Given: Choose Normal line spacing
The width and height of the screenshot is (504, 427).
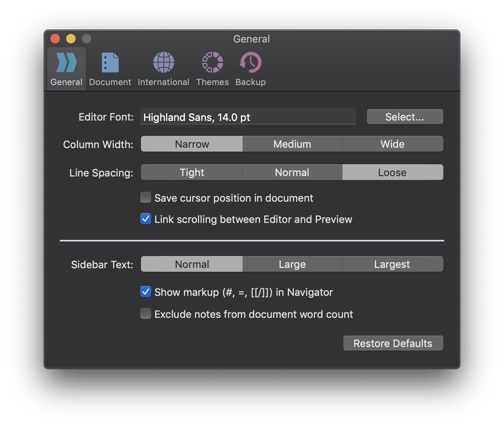Looking at the screenshot, I should [x=292, y=173].
